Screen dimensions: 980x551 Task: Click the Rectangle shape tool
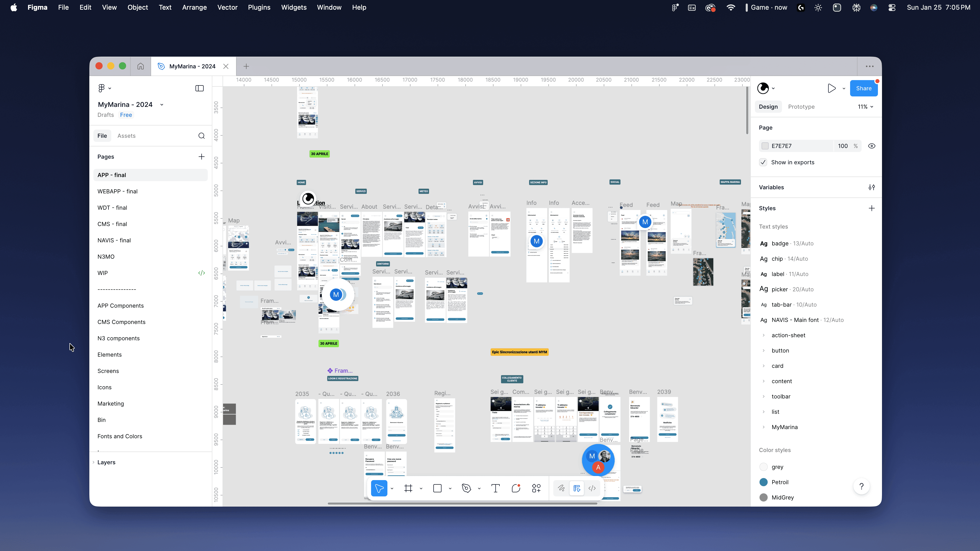click(x=437, y=488)
